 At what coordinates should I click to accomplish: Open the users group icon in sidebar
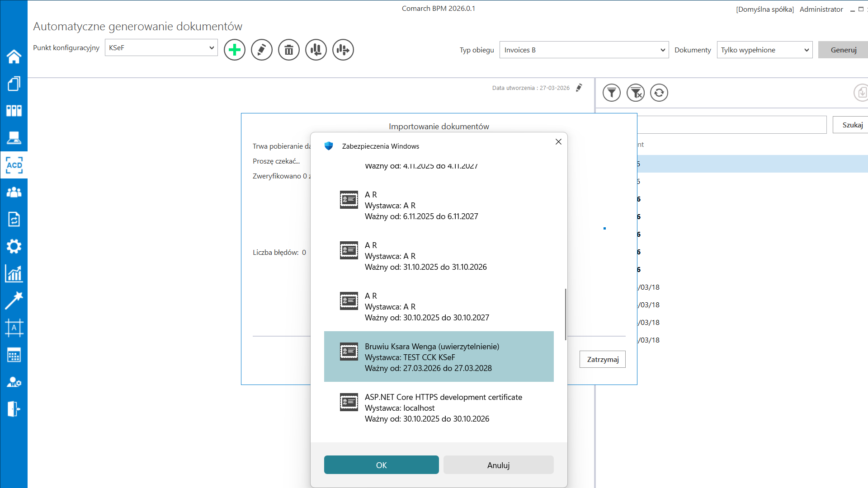[x=14, y=192]
